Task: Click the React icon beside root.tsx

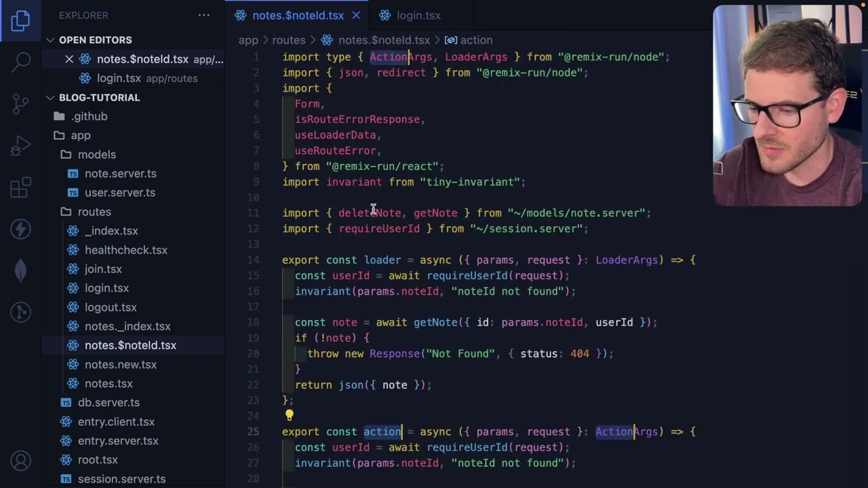Action: click(66, 460)
